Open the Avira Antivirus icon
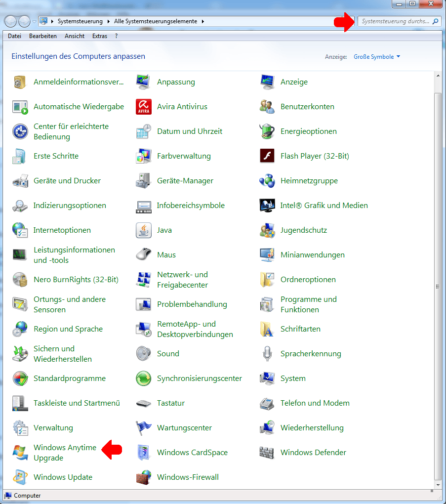 coord(143,107)
